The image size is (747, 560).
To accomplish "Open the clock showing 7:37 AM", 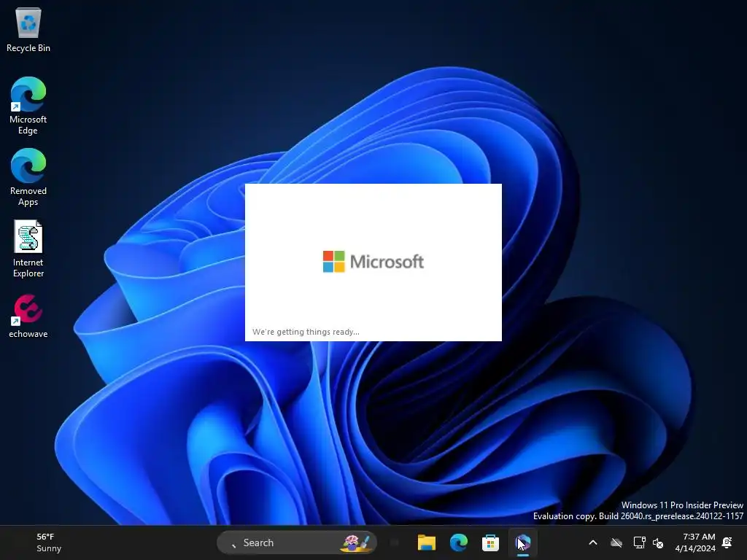I will coord(695,542).
